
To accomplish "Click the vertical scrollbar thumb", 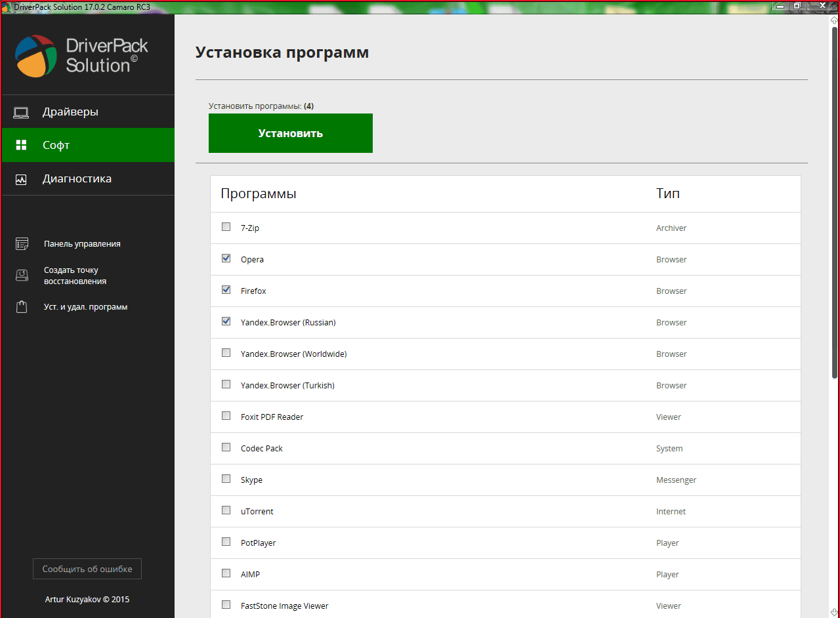I will [x=834, y=202].
